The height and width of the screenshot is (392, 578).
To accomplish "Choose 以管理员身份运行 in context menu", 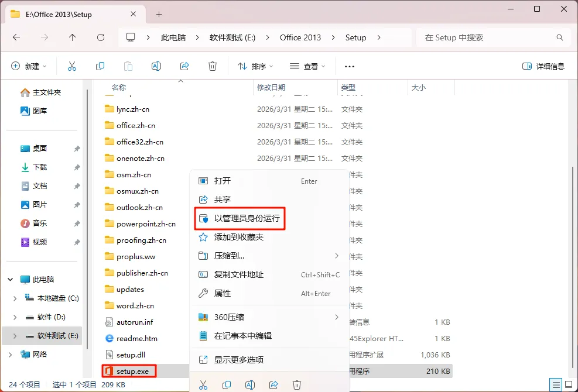I will tap(269, 218).
